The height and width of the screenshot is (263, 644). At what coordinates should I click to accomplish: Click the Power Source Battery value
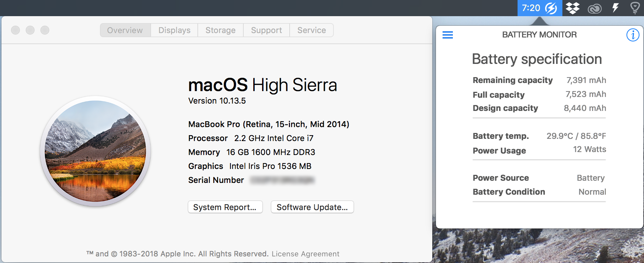[591, 178]
